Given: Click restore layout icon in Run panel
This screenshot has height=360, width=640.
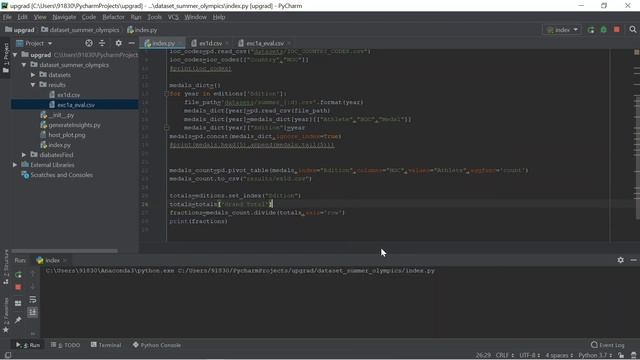Looking at the screenshot, I should (18, 303).
